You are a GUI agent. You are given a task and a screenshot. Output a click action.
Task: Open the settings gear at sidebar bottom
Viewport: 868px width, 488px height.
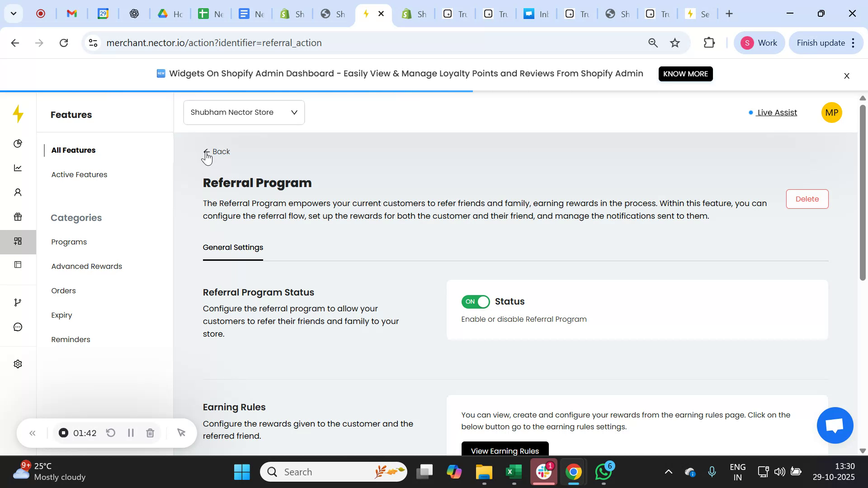click(18, 364)
